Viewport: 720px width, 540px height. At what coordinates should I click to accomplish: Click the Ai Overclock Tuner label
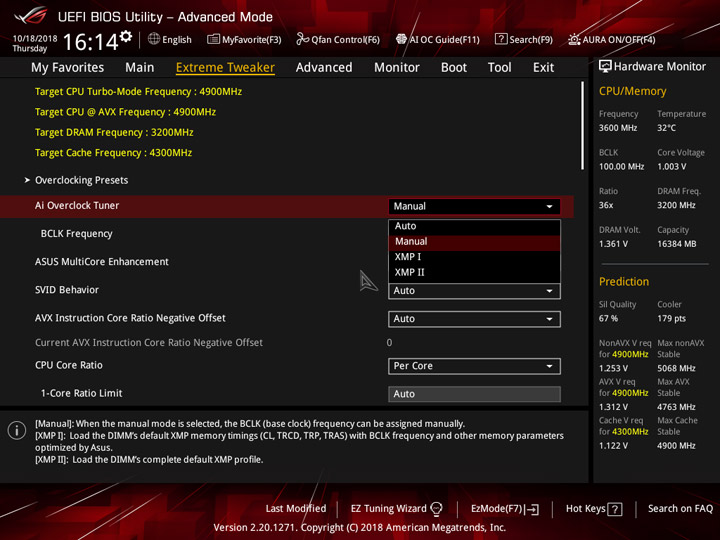tap(77, 206)
